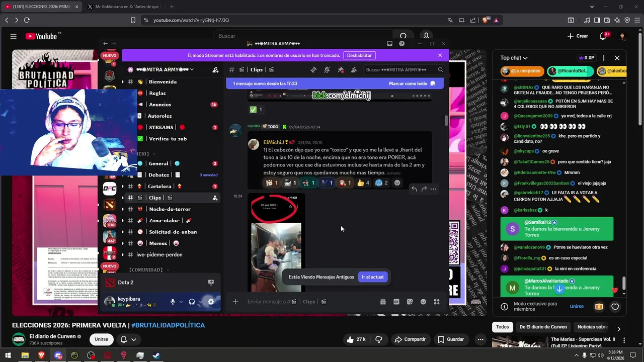Select De El diario de Curwen chip
Screen dimensions: 644x362
click(x=543, y=327)
